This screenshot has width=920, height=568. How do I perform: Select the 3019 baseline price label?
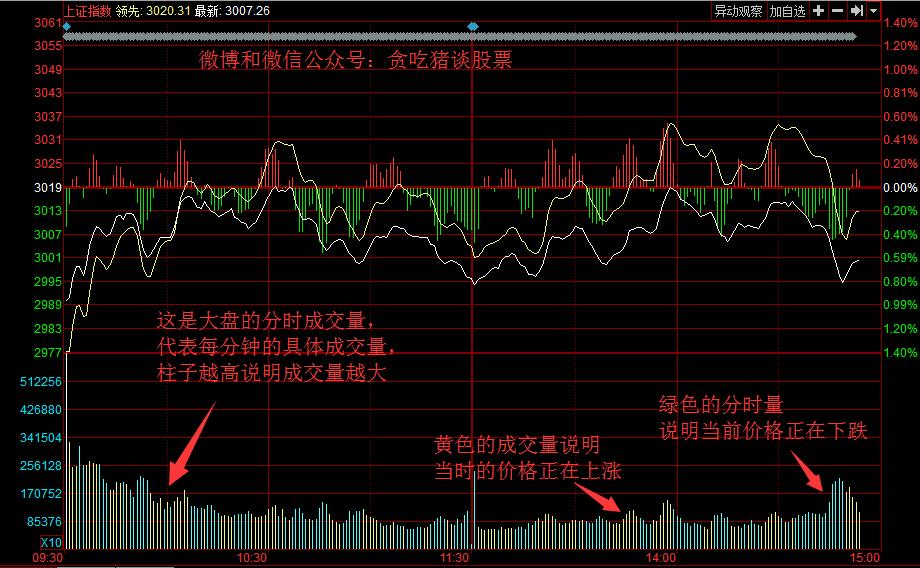point(48,188)
